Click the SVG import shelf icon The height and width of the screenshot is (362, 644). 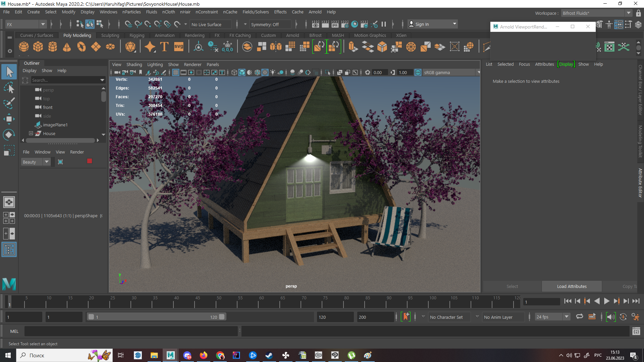179,47
